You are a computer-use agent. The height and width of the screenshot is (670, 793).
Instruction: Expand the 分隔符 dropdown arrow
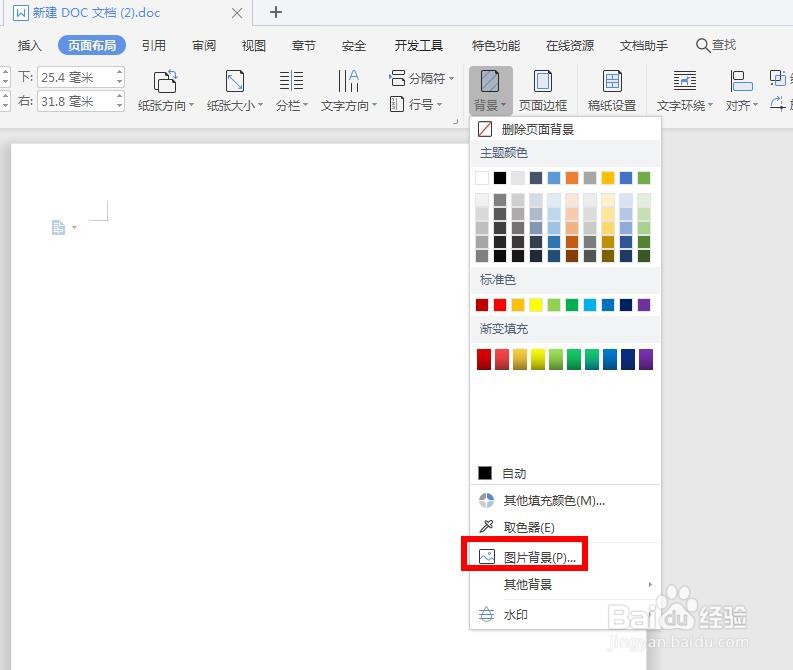click(x=451, y=78)
